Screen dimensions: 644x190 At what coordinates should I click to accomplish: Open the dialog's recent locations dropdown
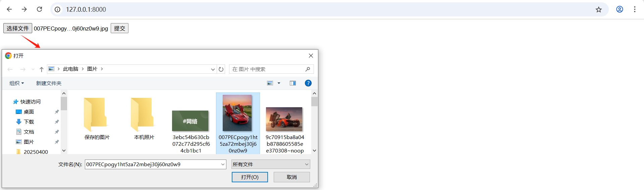click(33, 69)
